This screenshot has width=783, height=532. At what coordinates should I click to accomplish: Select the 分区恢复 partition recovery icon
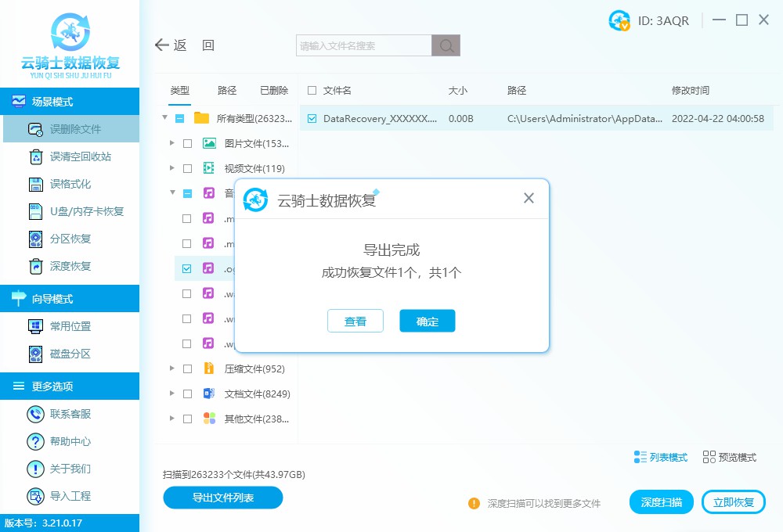(x=34, y=238)
